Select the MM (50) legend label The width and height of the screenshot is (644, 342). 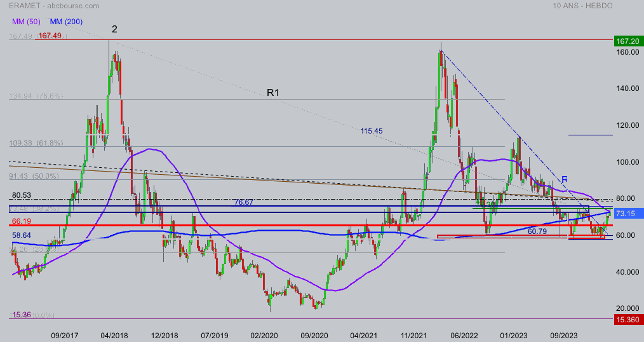pos(26,22)
